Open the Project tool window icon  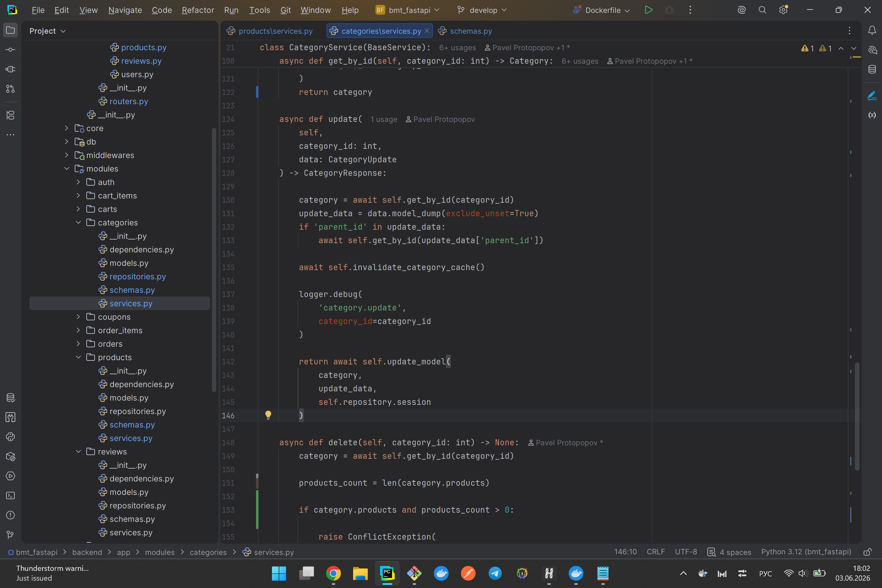tap(10, 30)
